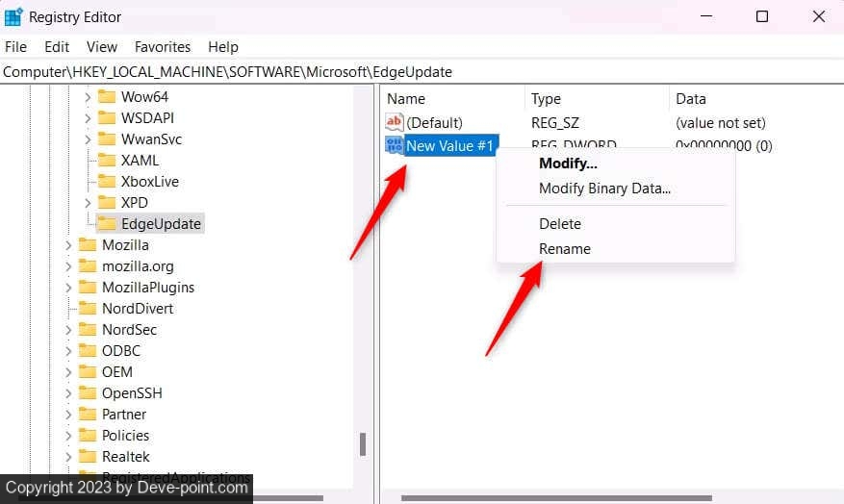Select the OpenSSH folder icon
This screenshot has width=844, height=504.
(88, 393)
